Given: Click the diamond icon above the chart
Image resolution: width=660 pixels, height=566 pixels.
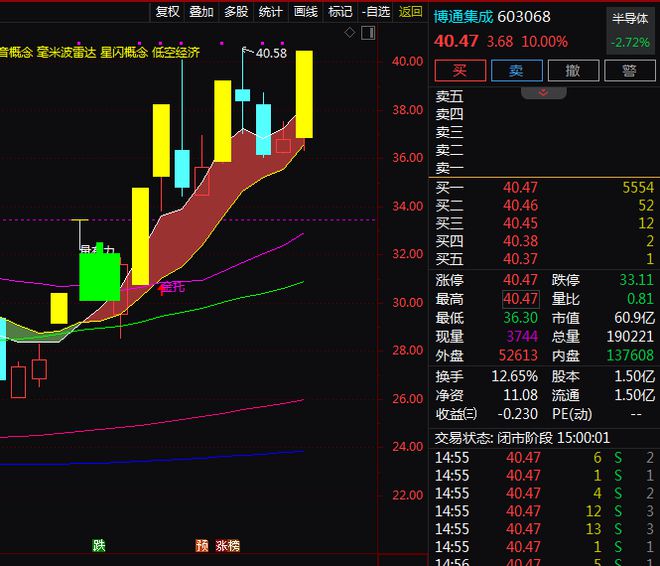Looking at the screenshot, I should tap(350, 32).
